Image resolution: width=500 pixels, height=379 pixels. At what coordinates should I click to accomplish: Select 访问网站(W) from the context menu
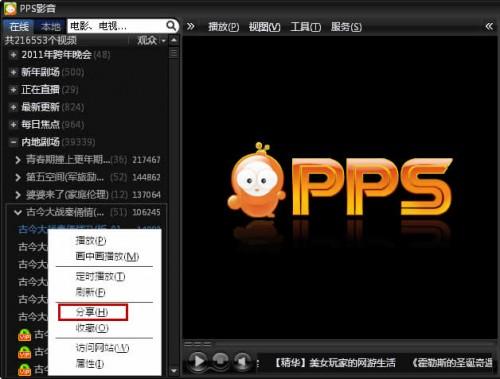coord(102,348)
